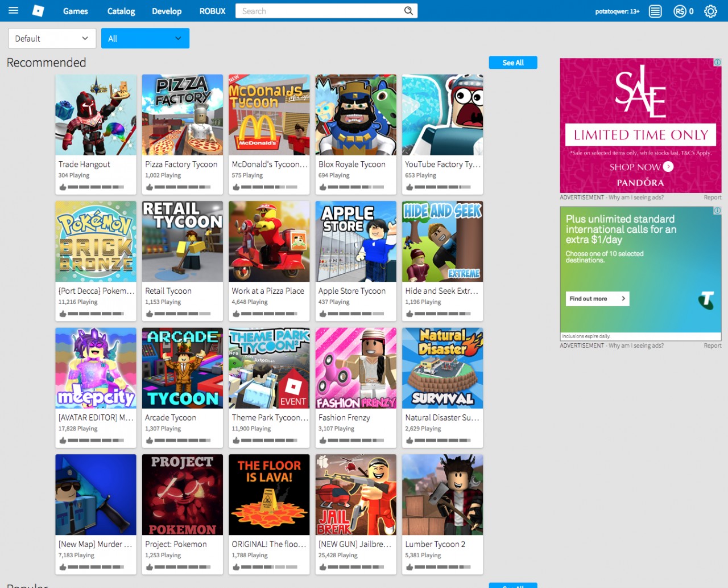Screen dimensions: 728x588
Task: Click thumbs-up icon under Retail Tycoon
Action: tap(149, 314)
